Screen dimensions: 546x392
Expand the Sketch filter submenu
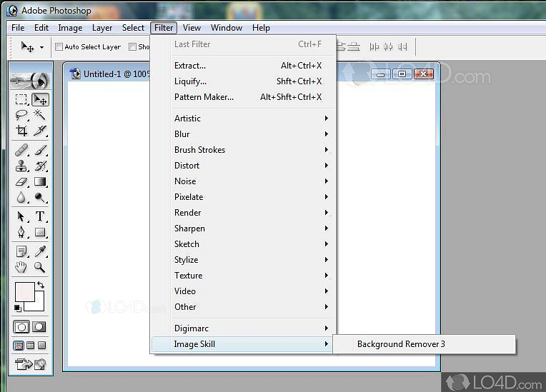(x=243, y=243)
